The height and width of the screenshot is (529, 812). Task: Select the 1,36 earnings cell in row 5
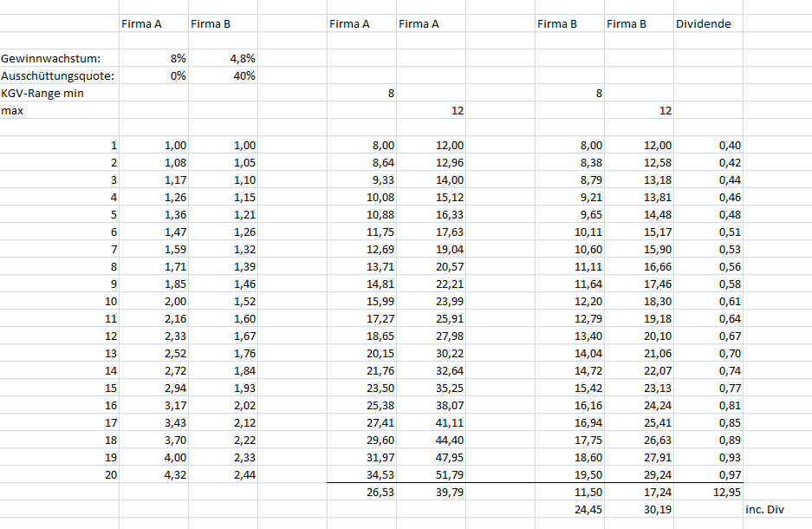pos(153,214)
